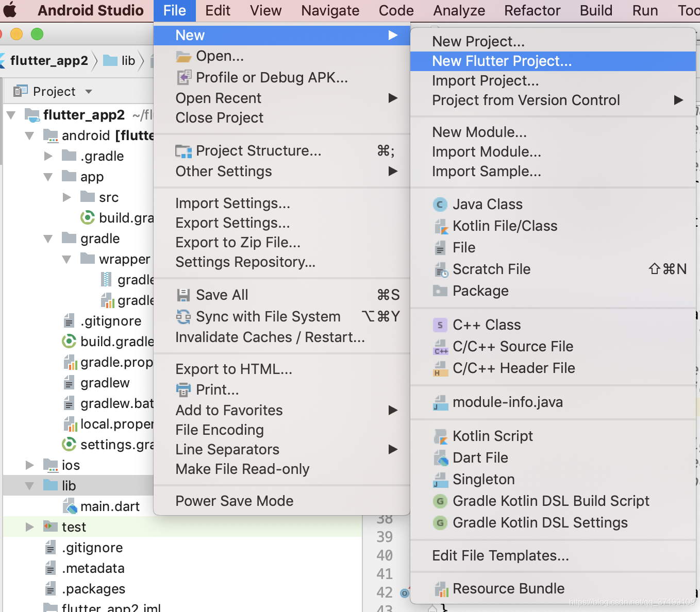
Task: Click the Project Structure icon
Action: coord(184,151)
